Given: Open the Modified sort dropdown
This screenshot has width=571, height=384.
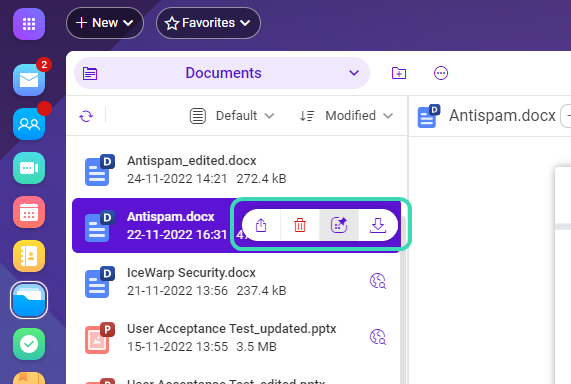Looking at the screenshot, I should 359,116.
